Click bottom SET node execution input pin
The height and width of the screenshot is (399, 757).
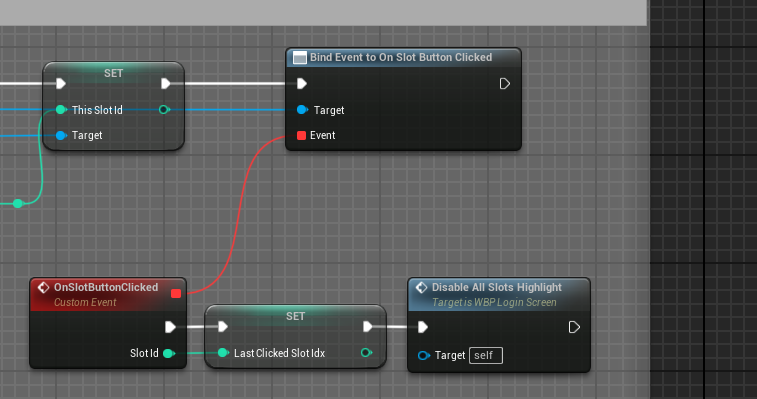point(223,327)
